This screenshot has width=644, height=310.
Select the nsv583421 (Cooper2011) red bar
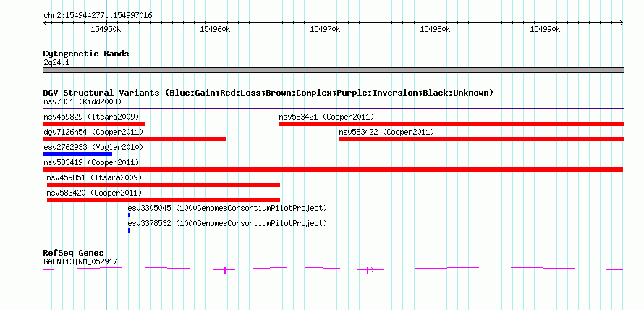tap(452, 124)
